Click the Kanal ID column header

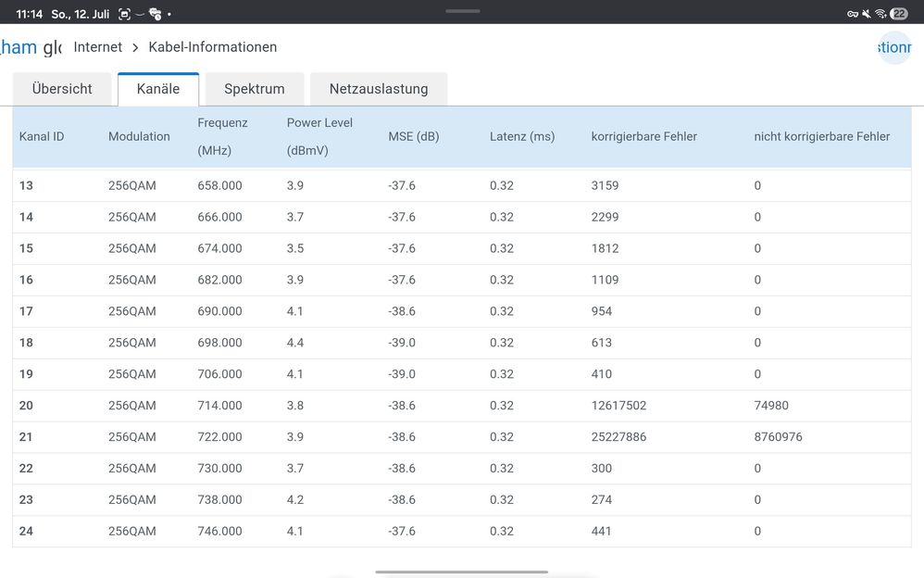[42, 137]
